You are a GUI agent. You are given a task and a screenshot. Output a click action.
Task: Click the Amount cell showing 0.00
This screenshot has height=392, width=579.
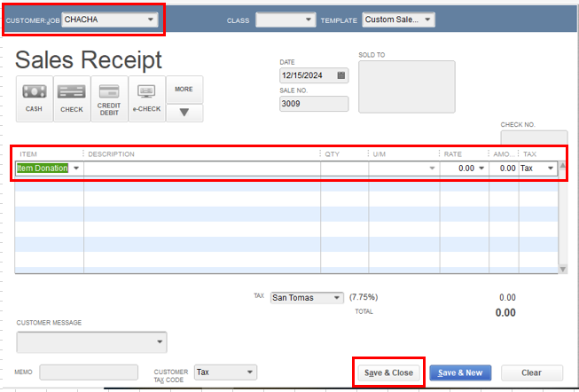click(x=504, y=169)
